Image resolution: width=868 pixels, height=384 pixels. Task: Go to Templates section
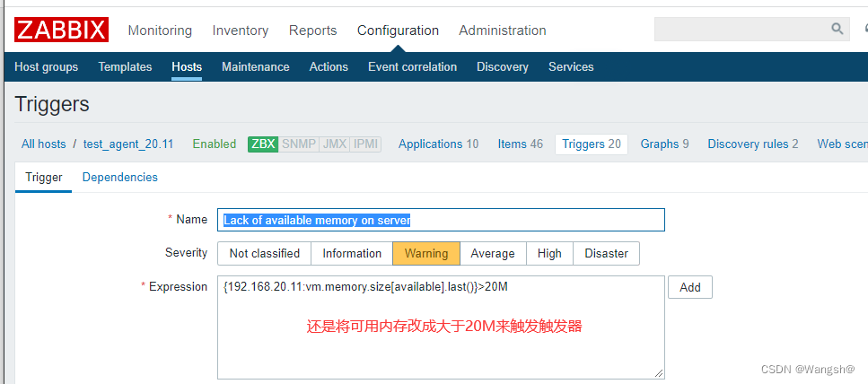(125, 67)
